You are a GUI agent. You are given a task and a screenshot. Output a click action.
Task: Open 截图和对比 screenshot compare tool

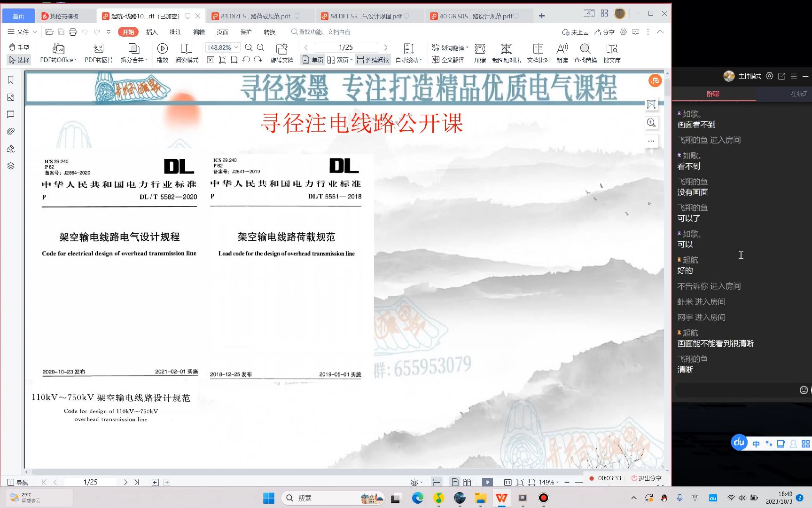point(507,53)
